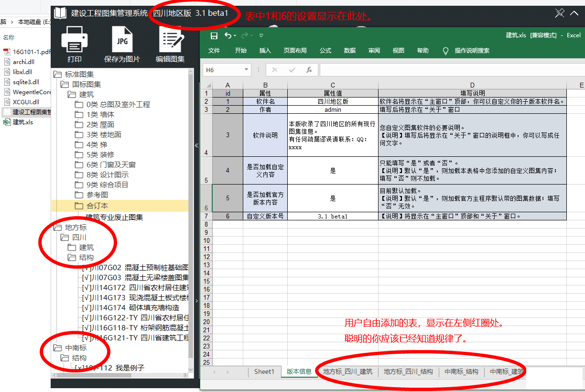Screen dimensions: 585x392
Task: Select the cell containing 四川地区版
Action: click(x=333, y=101)
